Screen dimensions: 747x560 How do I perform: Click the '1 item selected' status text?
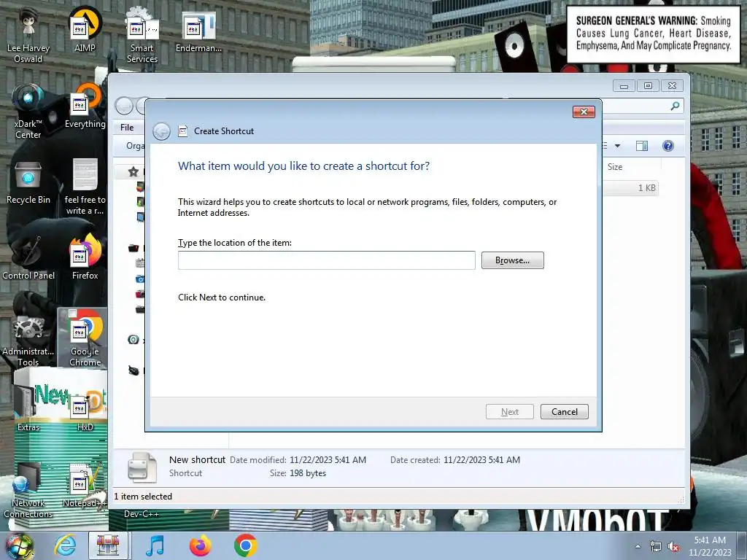[143, 496]
